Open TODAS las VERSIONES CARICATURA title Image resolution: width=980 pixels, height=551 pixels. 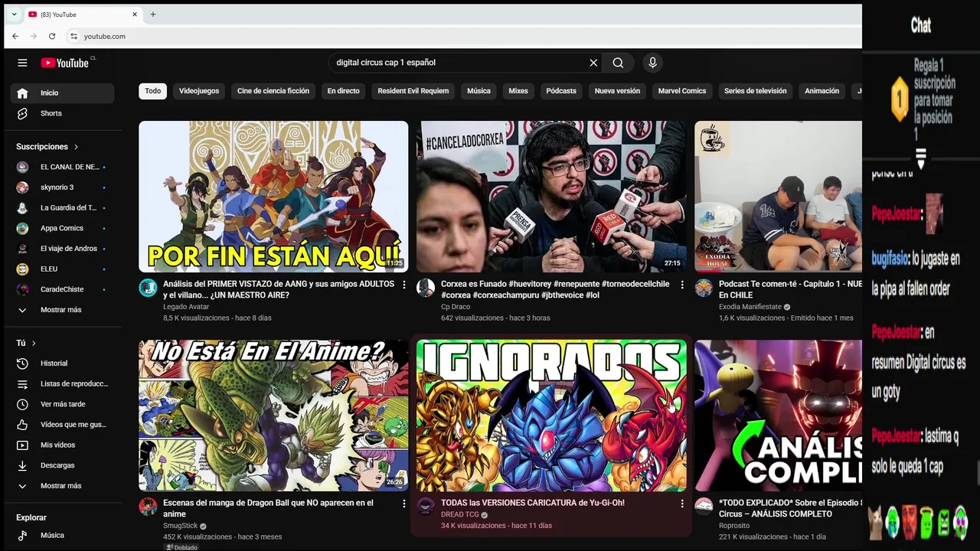533,503
